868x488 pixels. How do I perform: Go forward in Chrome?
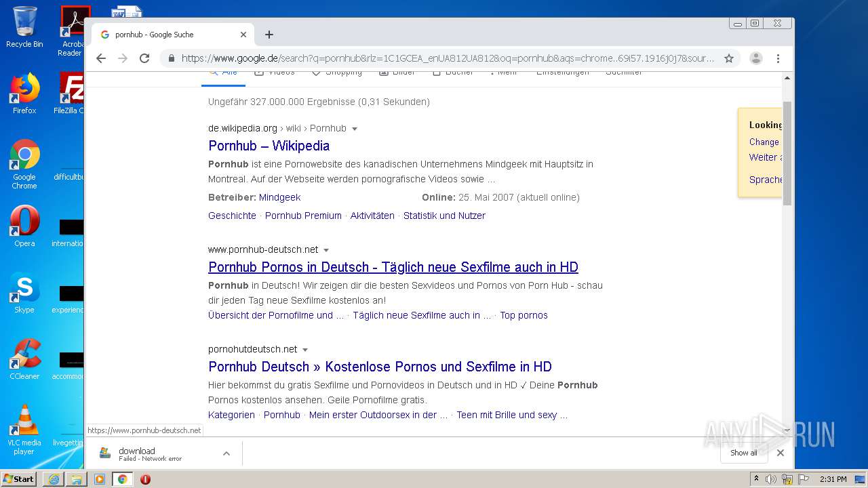click(x=123, y=58)
